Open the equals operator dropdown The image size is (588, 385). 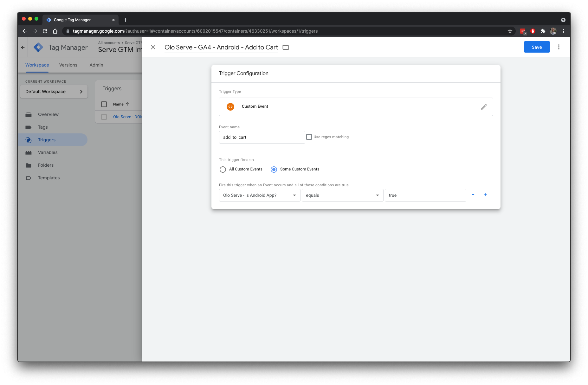(342, 195)
